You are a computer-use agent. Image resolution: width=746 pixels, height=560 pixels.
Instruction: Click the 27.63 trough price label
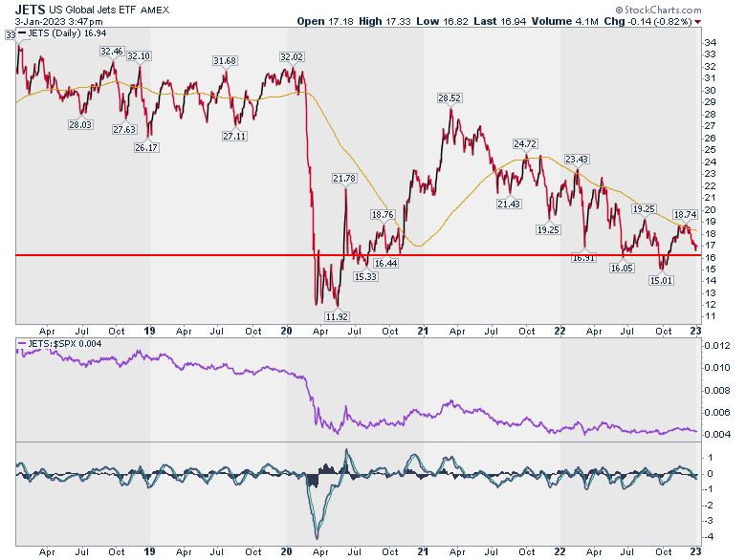pyautogui.click(x=124, y=129)
